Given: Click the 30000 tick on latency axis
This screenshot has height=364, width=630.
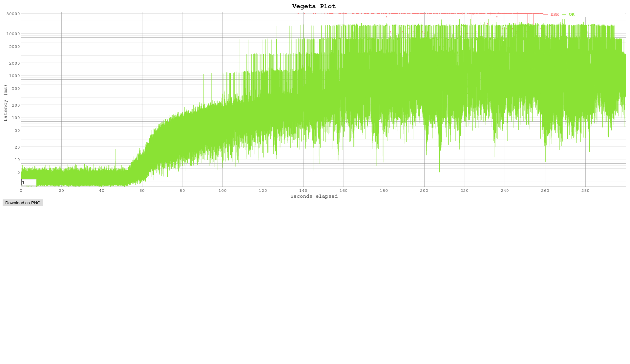Looking at the screenshot, I should click(x=13, y=14).
